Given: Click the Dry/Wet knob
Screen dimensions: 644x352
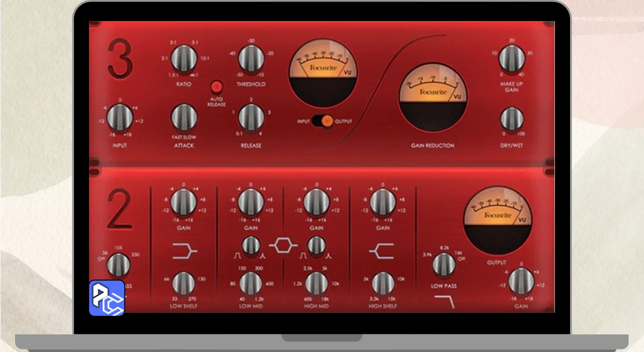Looking at the screenshot, I should point(512,119).
